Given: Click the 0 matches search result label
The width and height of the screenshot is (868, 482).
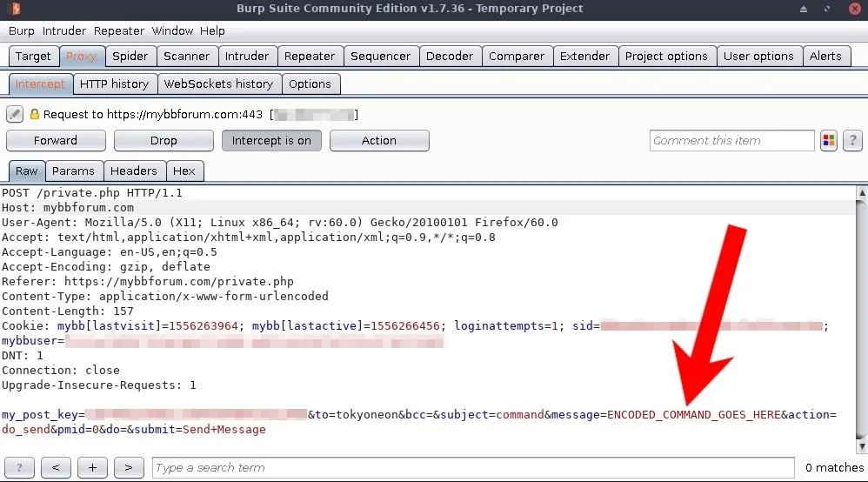Looking at the screenshot, I should click(x=834, y=467).
